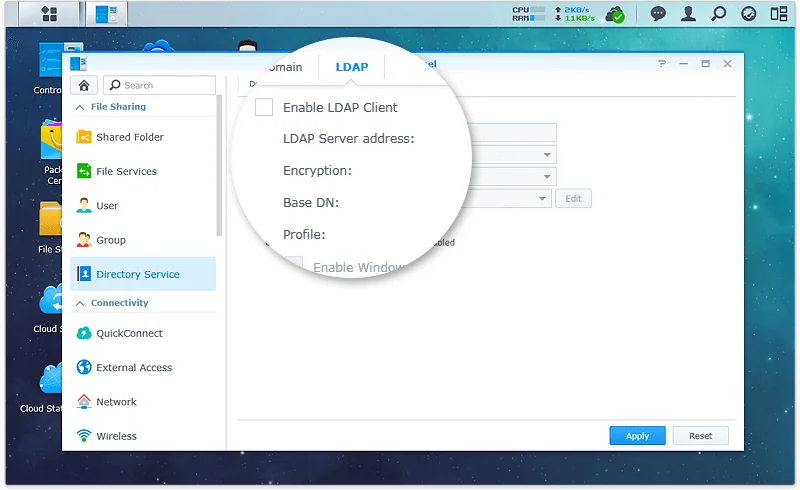Click the Control Panel home icon
This screenshot has width=800, height=490.
[86, 86]
